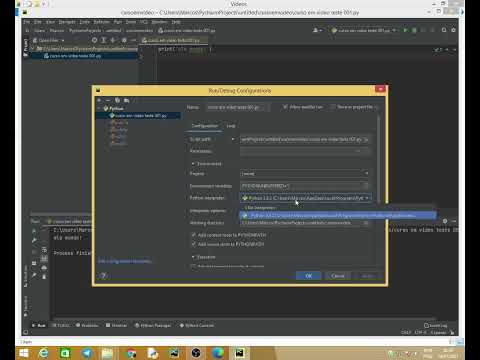Click the dialog's vertical scrollbar
The height and width of the screenshot is (360, 480).
click(379, 158)
